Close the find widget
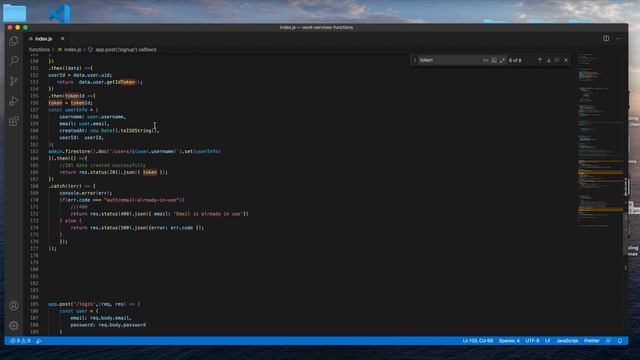 566,60
